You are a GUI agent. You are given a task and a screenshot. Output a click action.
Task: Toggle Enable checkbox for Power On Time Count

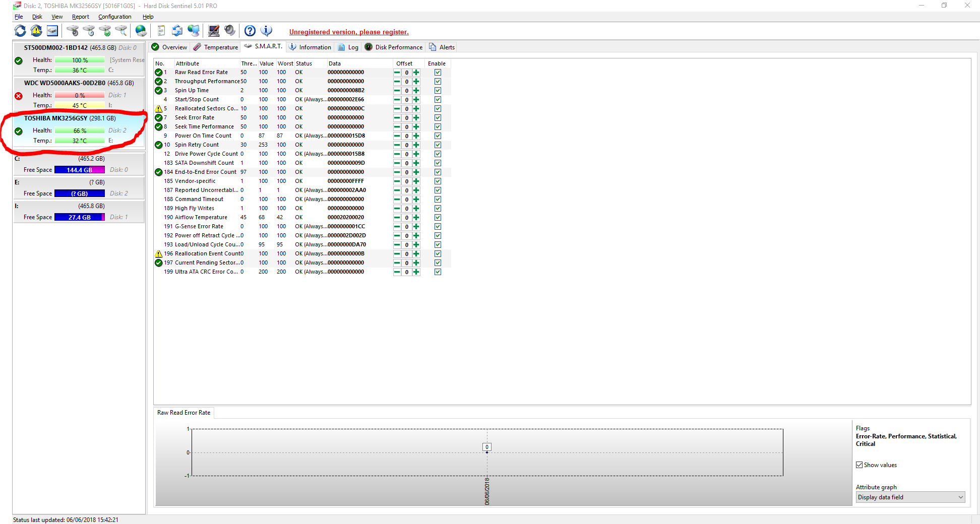pyautogui.click(x=438, y=136)
